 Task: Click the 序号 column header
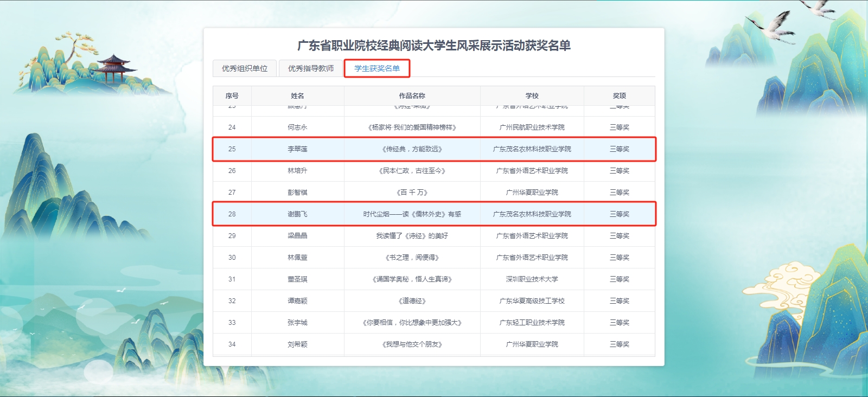tap(232, 95)
